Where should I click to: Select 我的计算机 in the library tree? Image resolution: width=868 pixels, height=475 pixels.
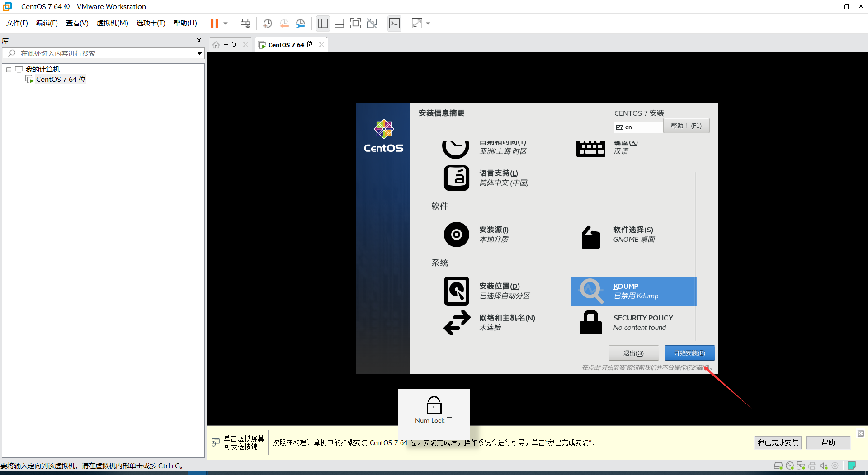click(x=42, y=69)
